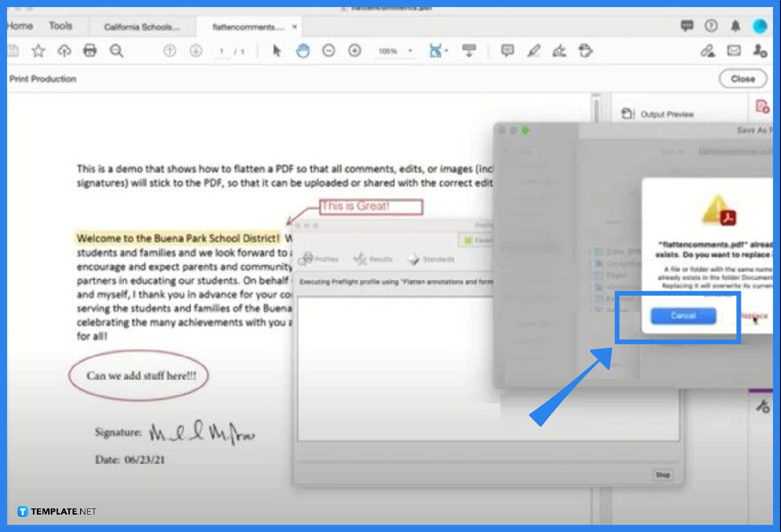Open the Print dialog icon

point(90,50)
